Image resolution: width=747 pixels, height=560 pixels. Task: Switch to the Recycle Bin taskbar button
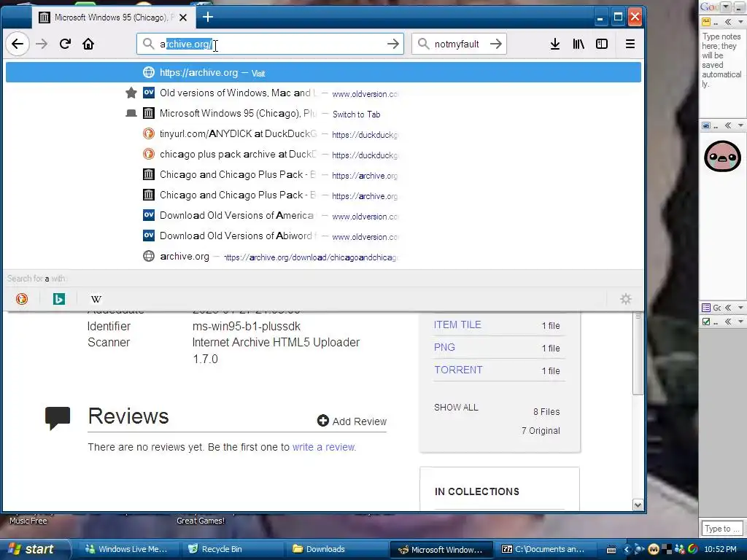231,549
